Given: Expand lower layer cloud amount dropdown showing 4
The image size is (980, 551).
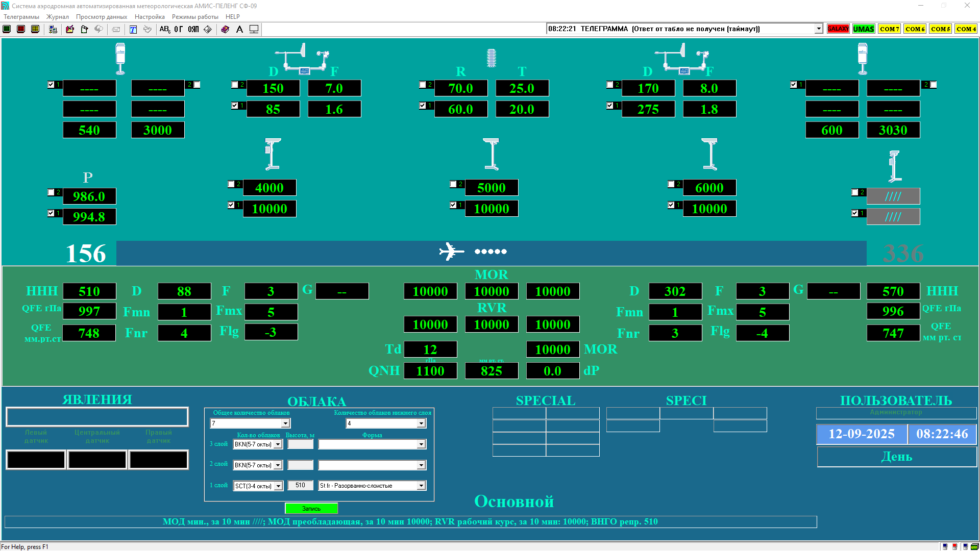Looking at the screenshot, I should coord(421,423).
